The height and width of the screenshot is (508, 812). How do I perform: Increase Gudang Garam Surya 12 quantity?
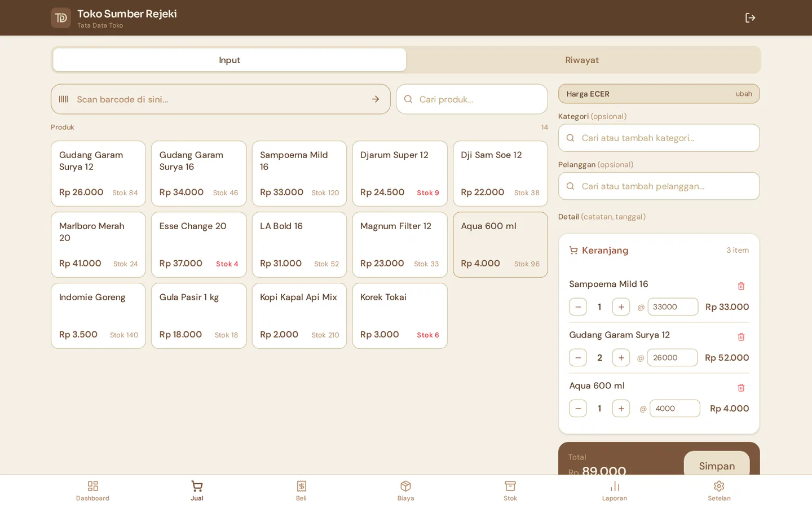point(621,358)
